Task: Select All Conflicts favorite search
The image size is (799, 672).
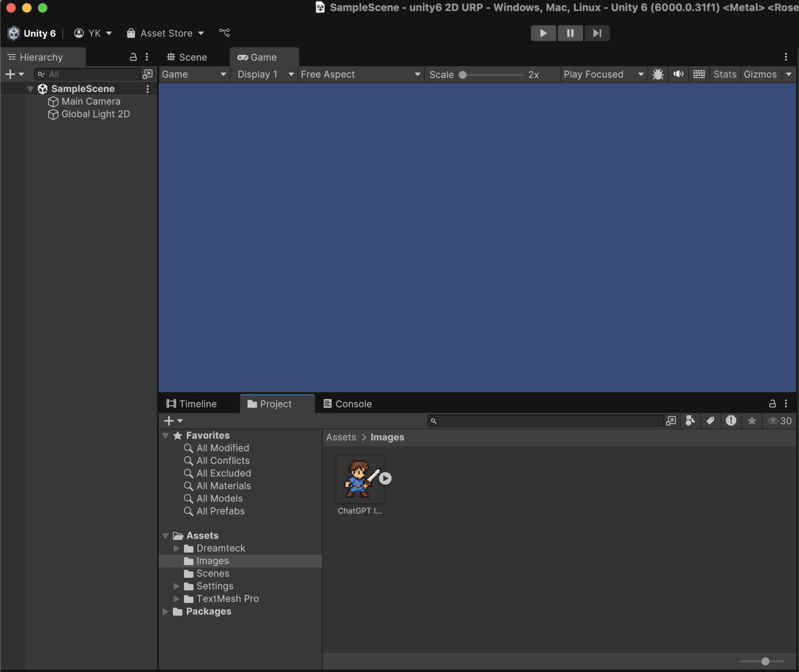Action: 216,461
